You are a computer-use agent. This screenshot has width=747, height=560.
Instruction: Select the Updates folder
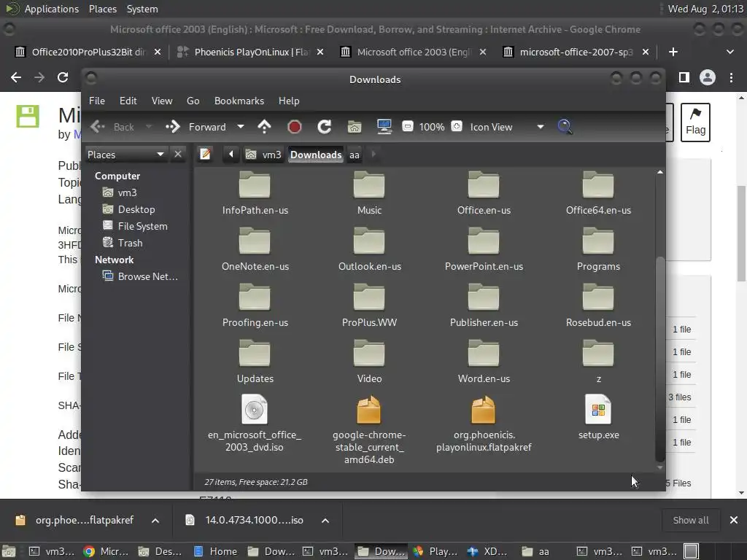coord(255,362)
